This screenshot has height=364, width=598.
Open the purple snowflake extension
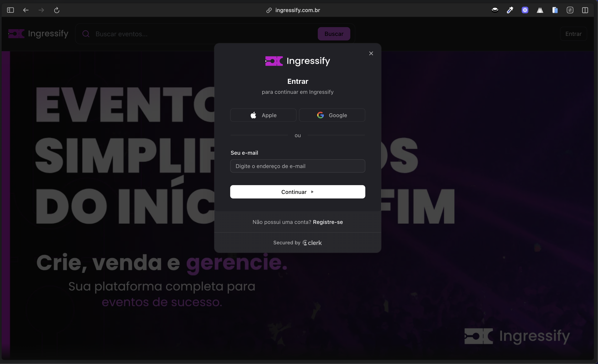point(525,10)
